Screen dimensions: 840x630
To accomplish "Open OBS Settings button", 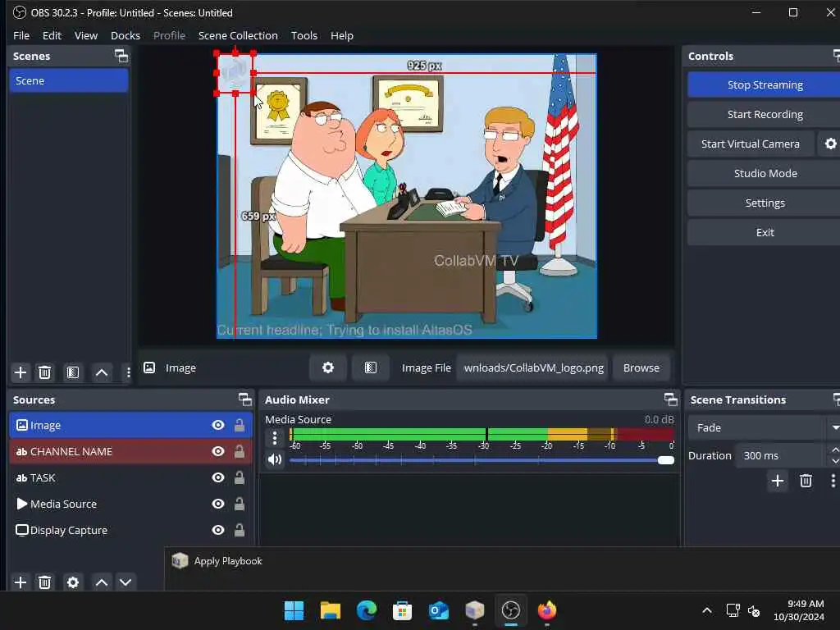I will (x=765, y=203).
